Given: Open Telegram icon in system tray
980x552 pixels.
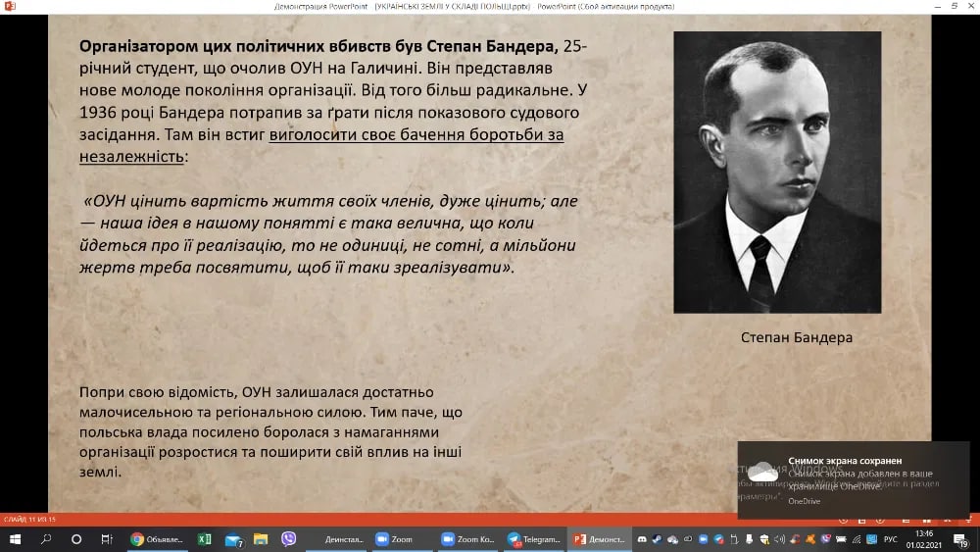Looking at the screenshot, I should pos(718,539).
